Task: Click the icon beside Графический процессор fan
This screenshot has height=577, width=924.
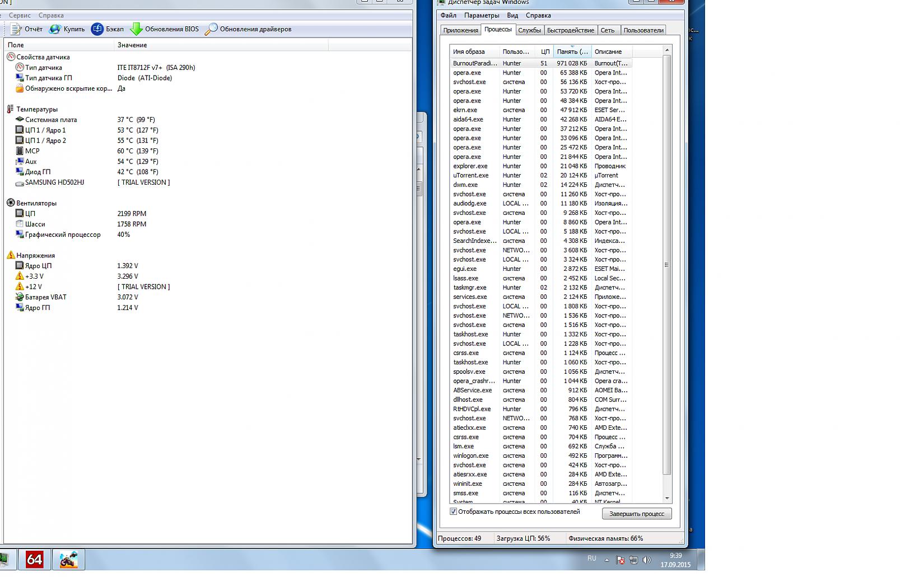Action: [20, 234]
